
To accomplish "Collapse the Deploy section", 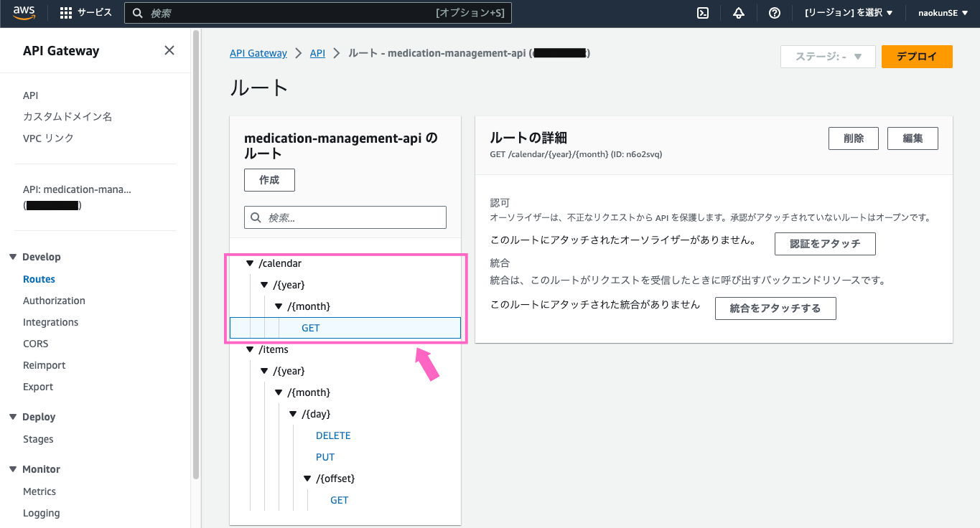I will coord(13,417).
